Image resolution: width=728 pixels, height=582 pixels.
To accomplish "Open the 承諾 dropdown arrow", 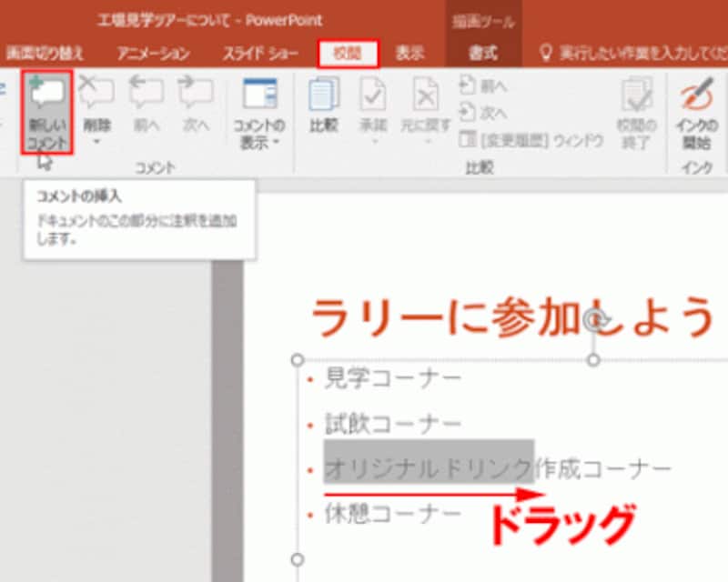I will [x=374, y=142].
